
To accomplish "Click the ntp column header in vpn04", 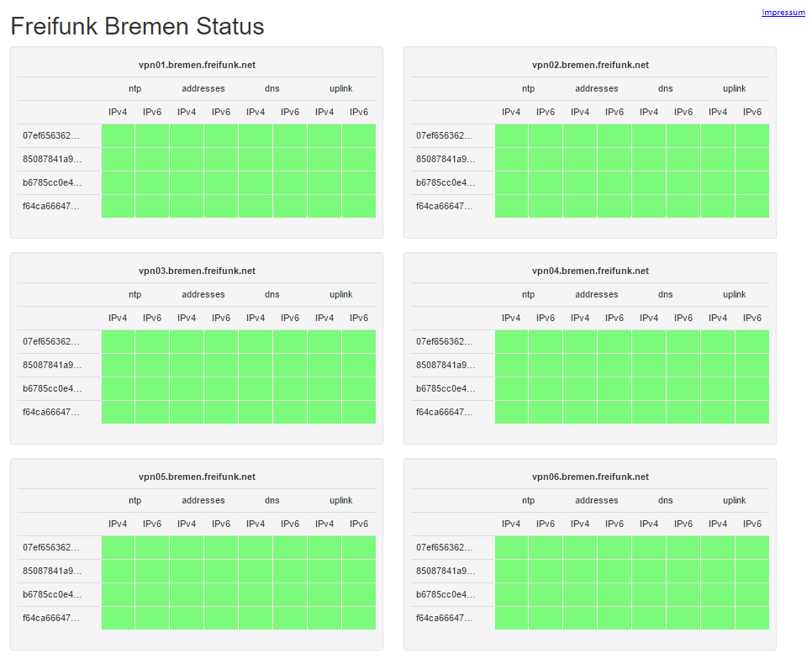I will (x=528, y=294).
